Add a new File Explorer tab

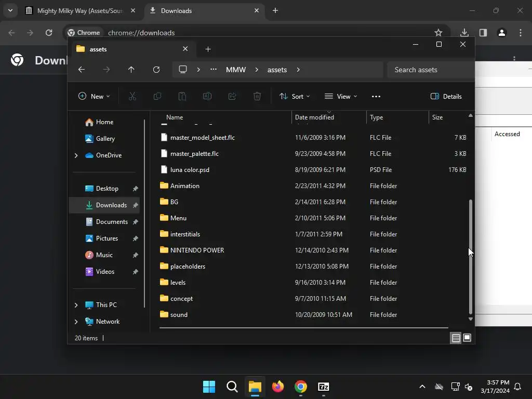208,49
